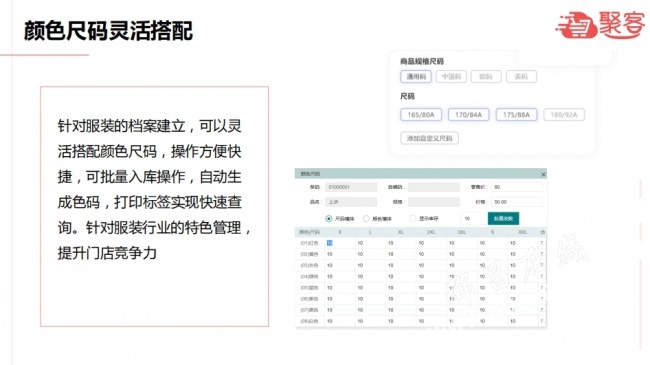Click the 批量改数 button
650x365 pixels.
tap(503, 219)
